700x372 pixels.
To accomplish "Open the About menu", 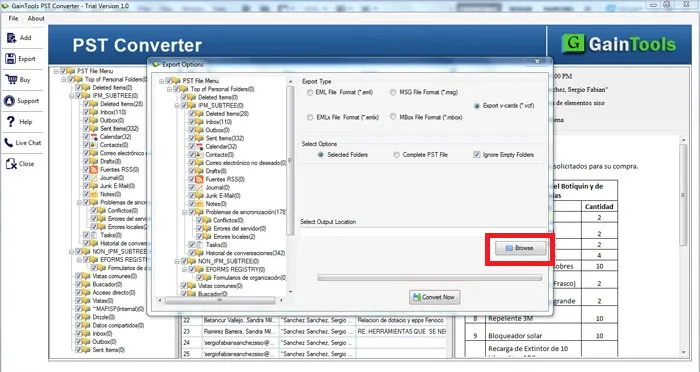I will (36, 18).
